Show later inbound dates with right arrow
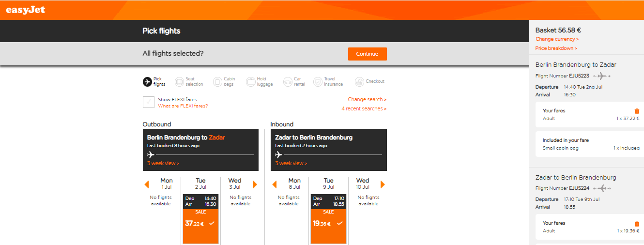Screen dimensions: 644x245 383,184
